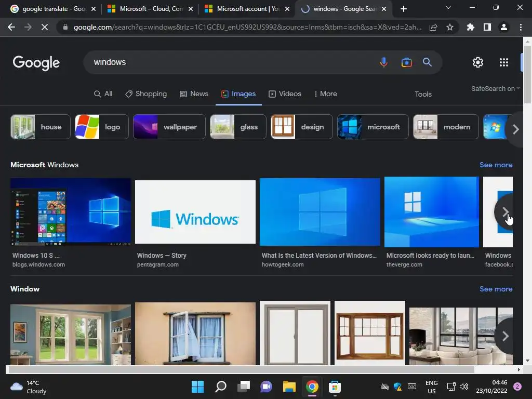
Task: Select the logo filter chip
Action: pyautogui.click(x=102, y=127)
